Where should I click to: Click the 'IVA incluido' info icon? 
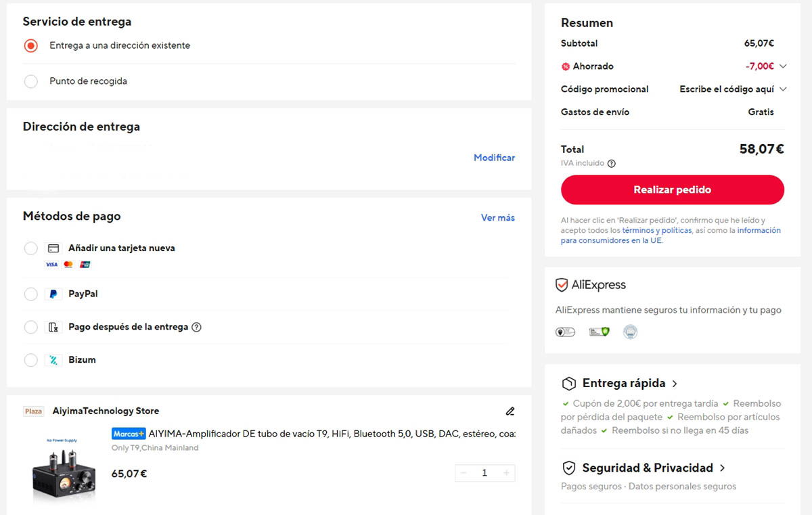click(x=612, y=163)
